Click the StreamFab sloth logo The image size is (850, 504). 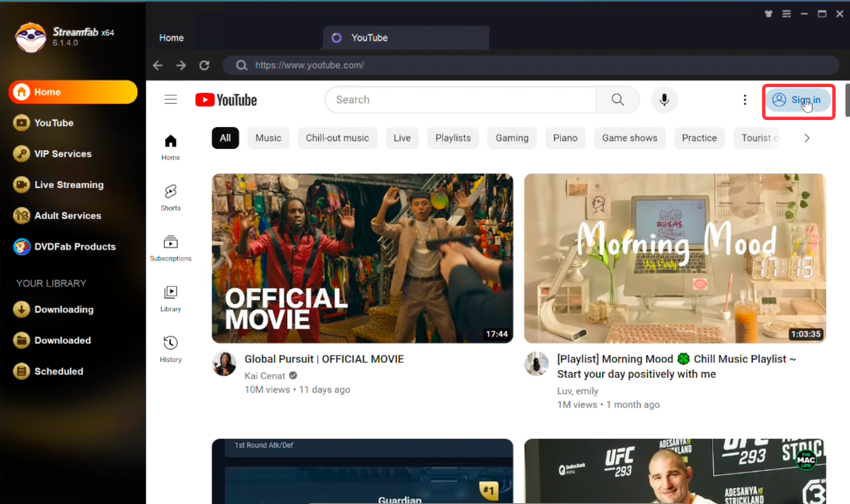pos(30,38)
